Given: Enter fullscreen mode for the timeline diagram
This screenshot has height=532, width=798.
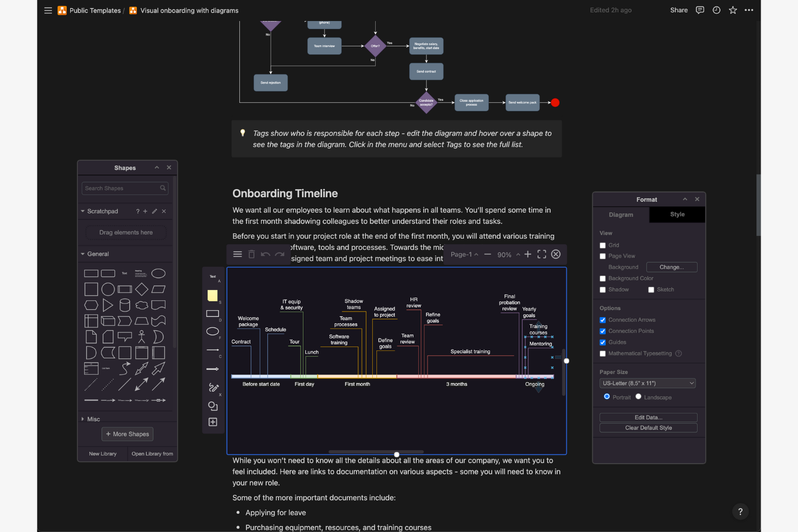Looking at the screenshot, I should [x=541, y=254].
